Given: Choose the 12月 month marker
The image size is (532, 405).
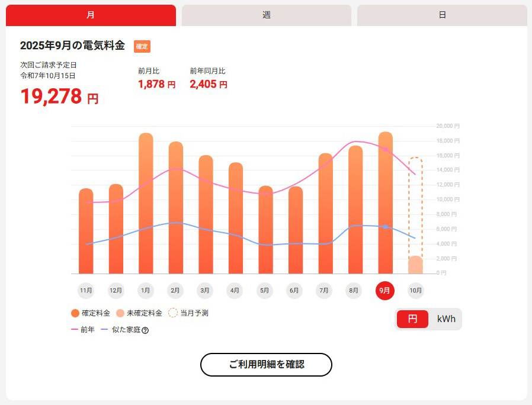Looking at the screenshot, I should [x=116, y=291].
